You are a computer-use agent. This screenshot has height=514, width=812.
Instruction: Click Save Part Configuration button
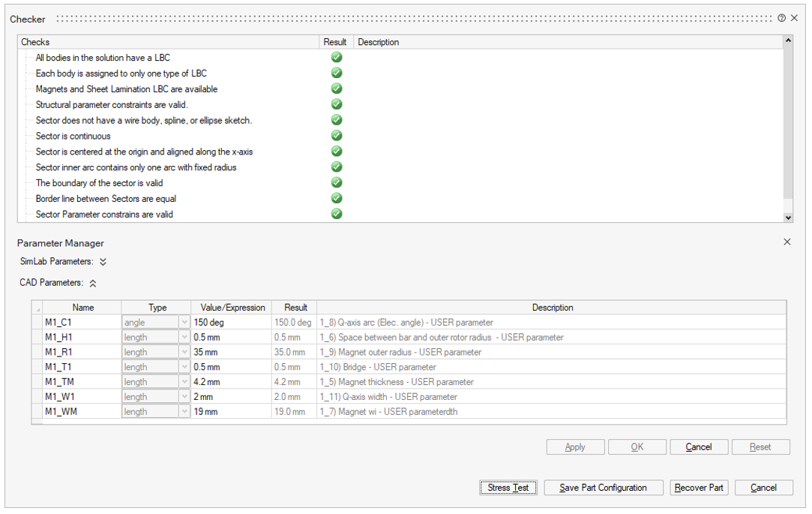603,488
